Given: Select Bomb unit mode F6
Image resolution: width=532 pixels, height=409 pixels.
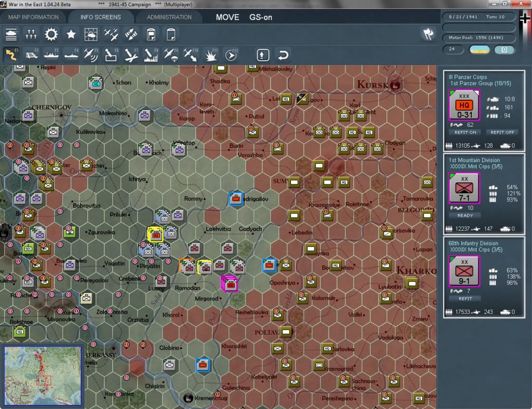Looking at the screenshot, I should pyautogui.click(x=111, y=55).
